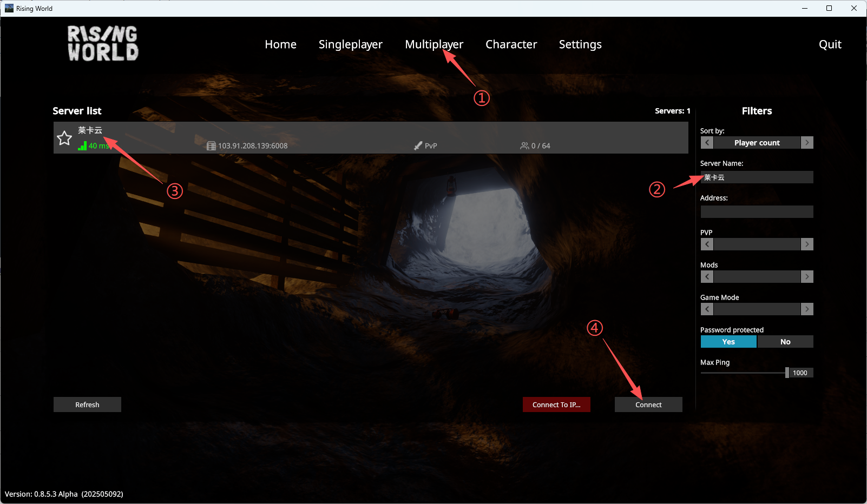
Task: Connect to the selected server
Action: pyautogui.click(x=648, y=404)
